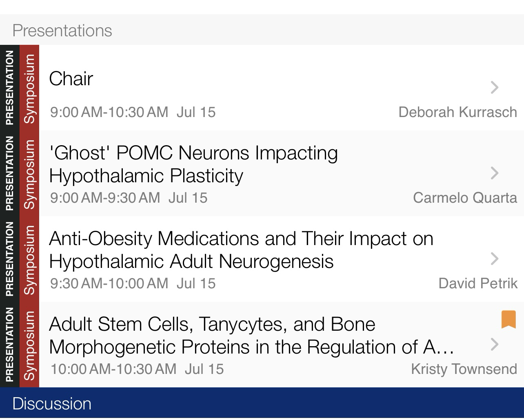Screen dimensions: 524x420
Task: Tap chevron on Adult Stem Cells presentation
Action: [x=495, y=344]
